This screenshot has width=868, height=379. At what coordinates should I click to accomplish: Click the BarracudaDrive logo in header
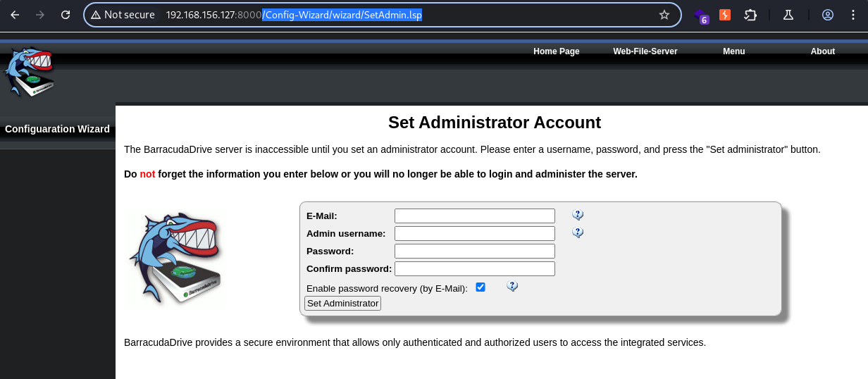[29, 72]
